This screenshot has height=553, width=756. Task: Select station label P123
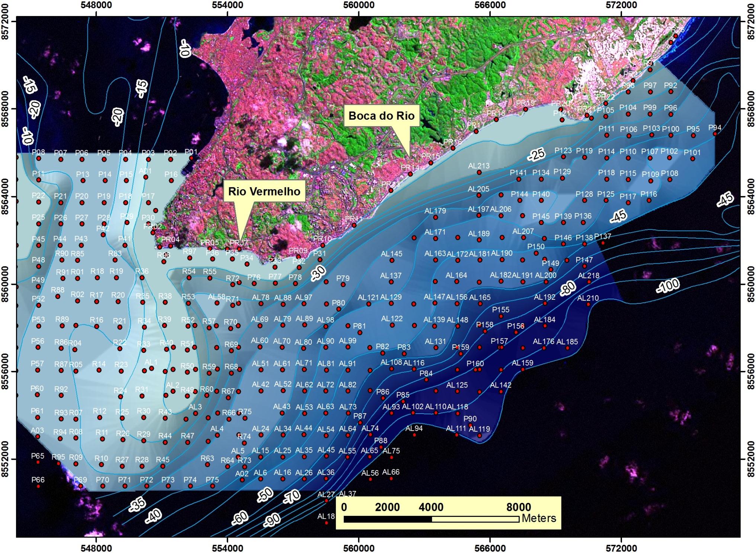[563, 151]
